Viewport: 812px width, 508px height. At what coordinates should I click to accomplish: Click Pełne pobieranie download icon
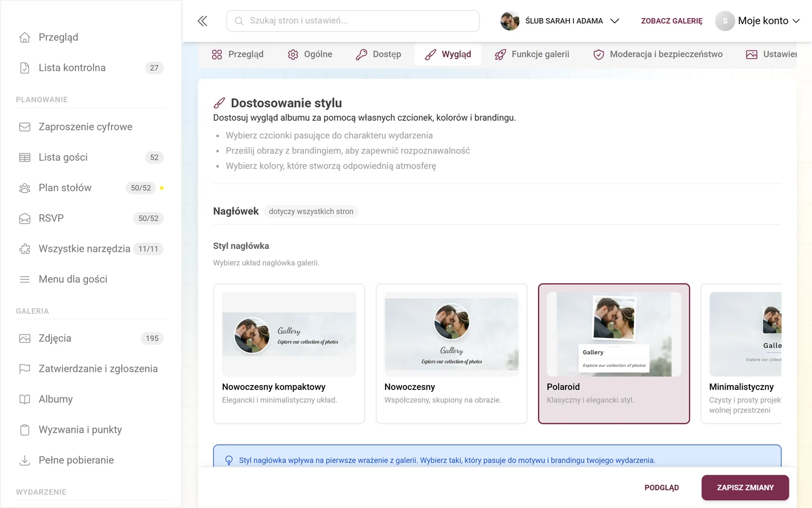tap(25, 461)
